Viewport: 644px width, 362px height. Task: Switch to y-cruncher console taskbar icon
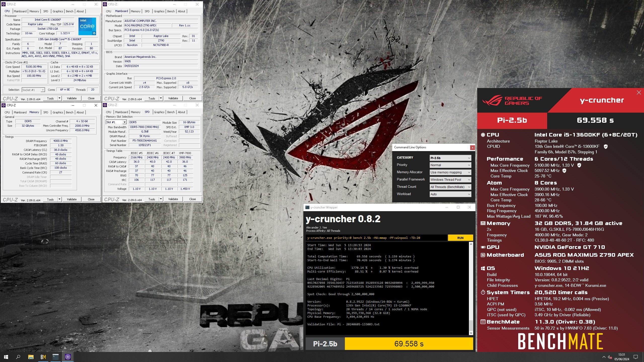[55, 357]
